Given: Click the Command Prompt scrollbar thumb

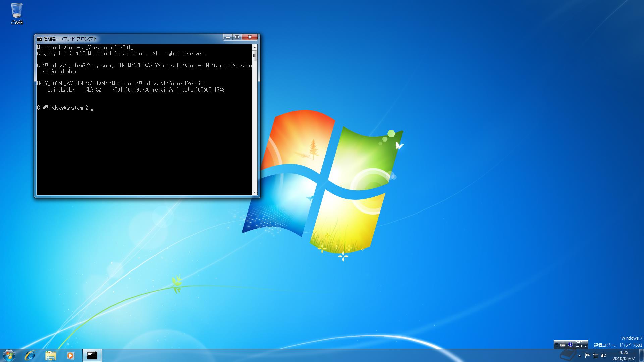Looking at the screenshot, I should click(x=254, y=56).
